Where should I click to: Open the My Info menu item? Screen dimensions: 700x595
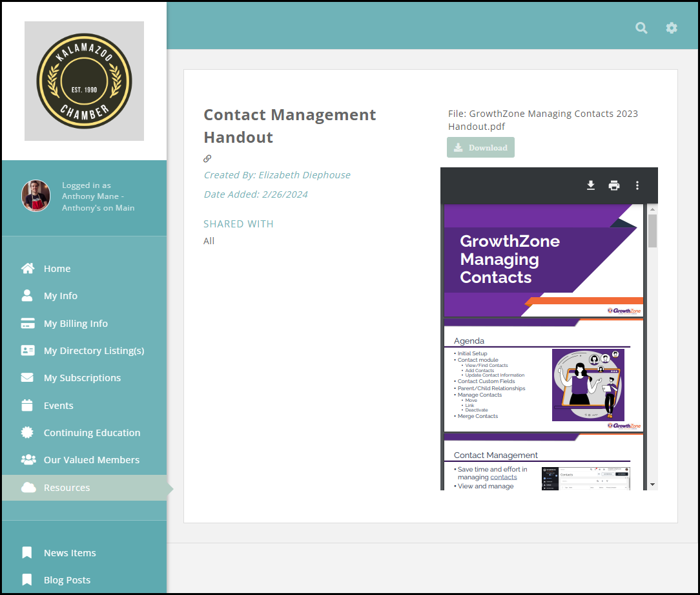pyautogui.click(x=61, y=296)
